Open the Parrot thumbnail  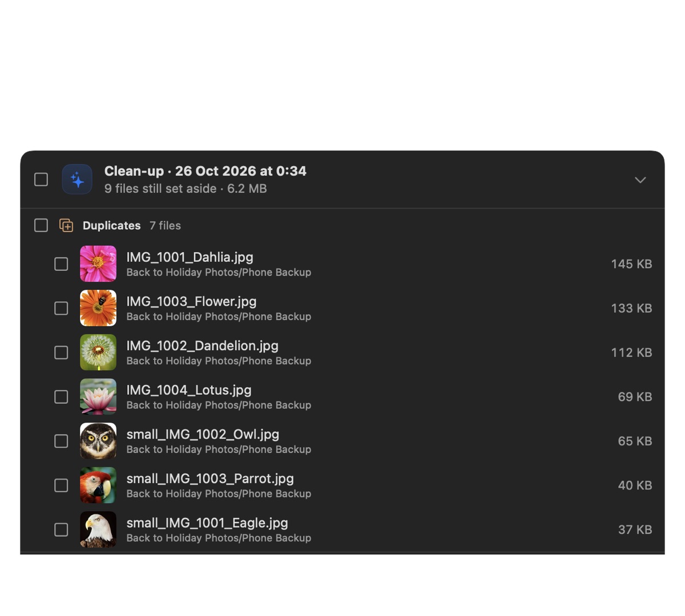pyautogui.click(x=98, y=485)
